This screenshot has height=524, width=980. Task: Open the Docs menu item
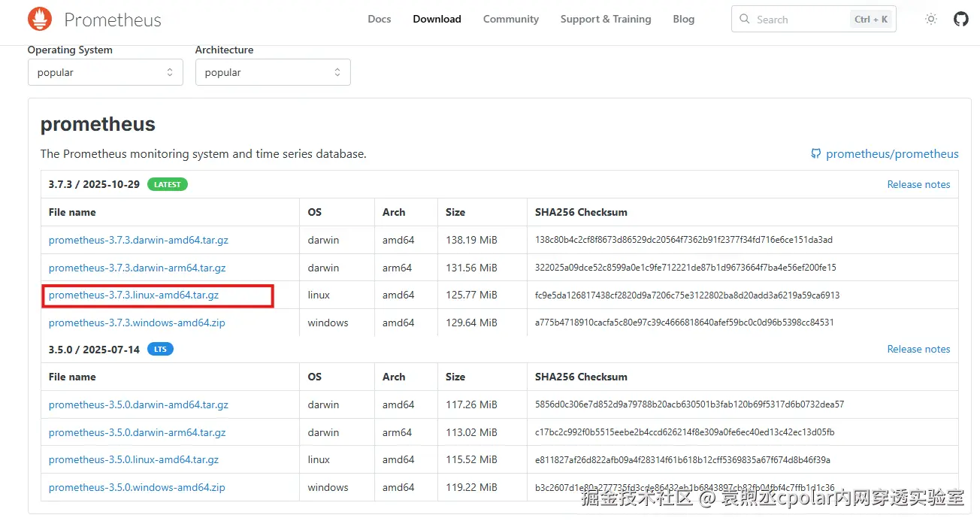pyautogui.click(x=380, y=19)
